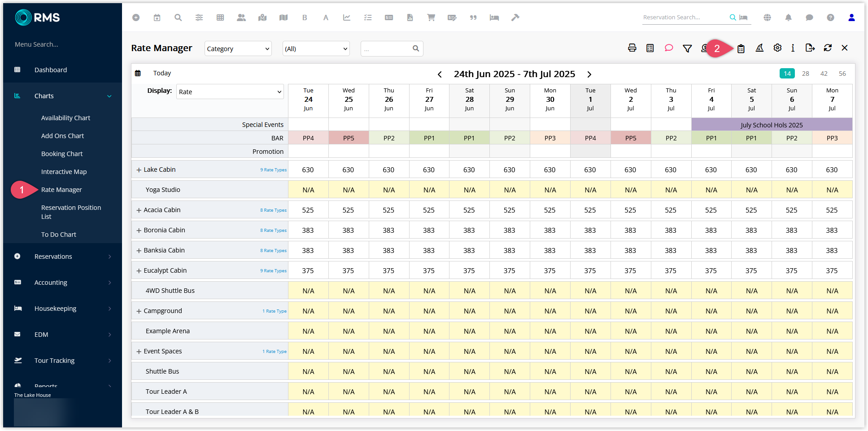Screen dimensions: 868x431
Task: Open the map marker icon in top toolbar
Action: [262, 17]
